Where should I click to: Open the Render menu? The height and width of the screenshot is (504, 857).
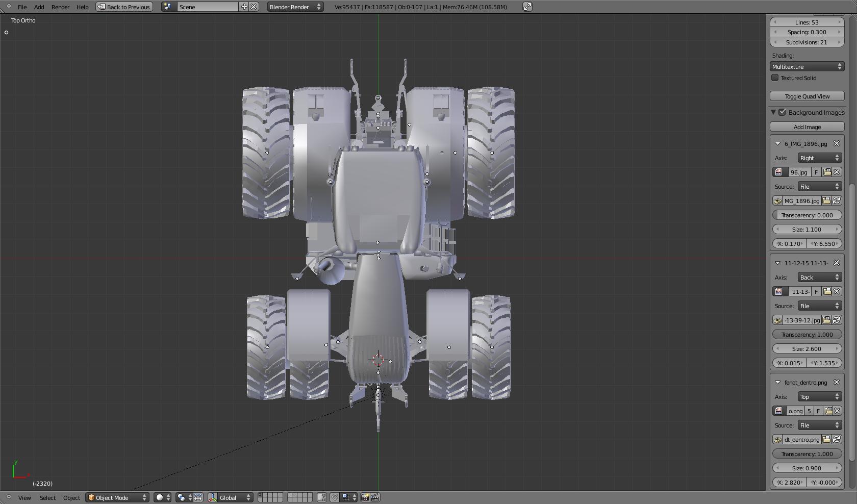[60, 7]
